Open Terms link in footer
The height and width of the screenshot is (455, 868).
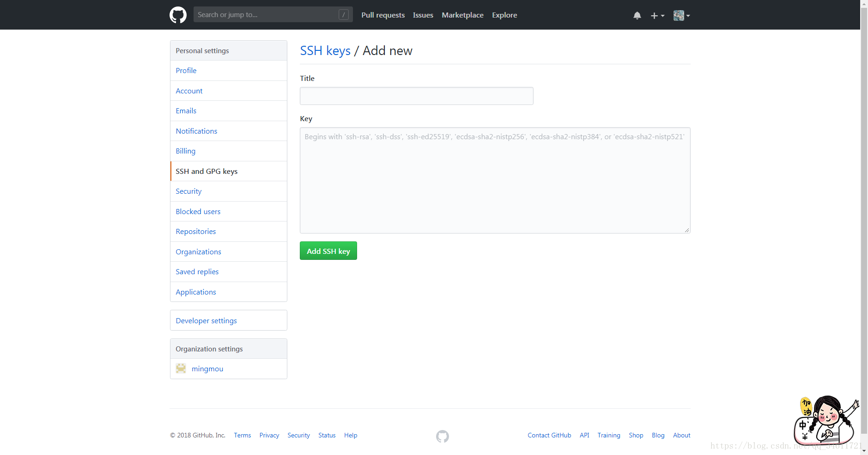point(243,435)
